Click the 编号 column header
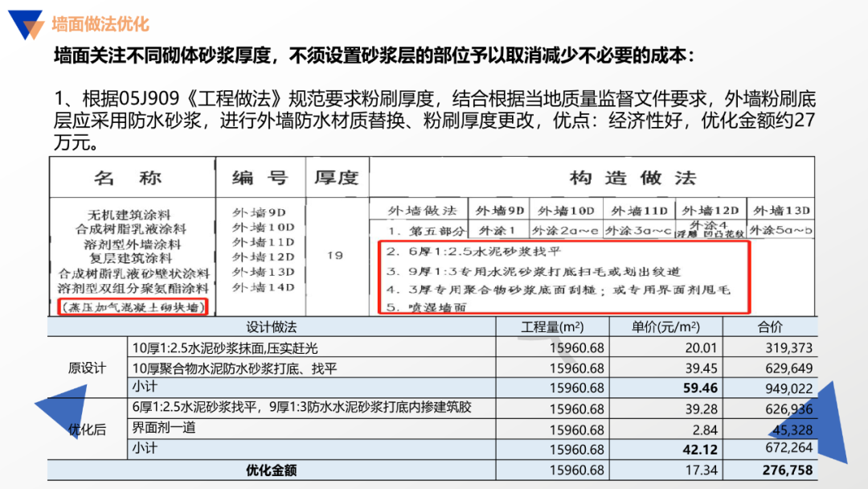 [260, 178]
